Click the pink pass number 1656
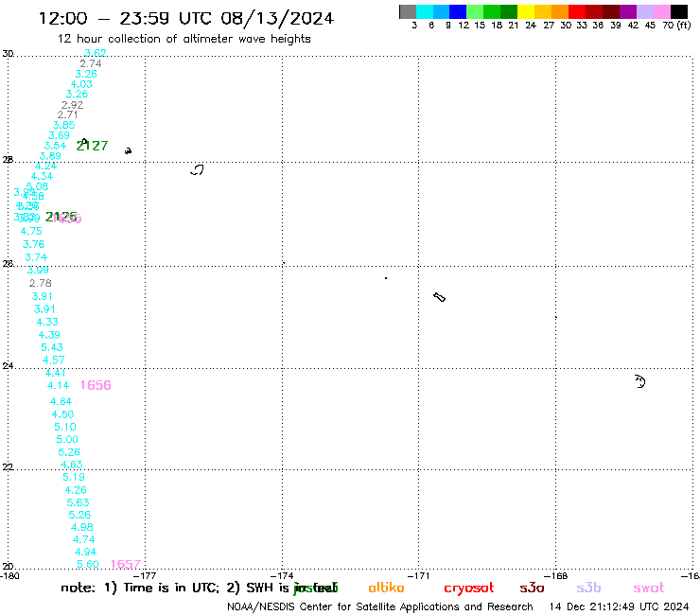The width and height of the screenshot is (700, 615). point(96,385)
